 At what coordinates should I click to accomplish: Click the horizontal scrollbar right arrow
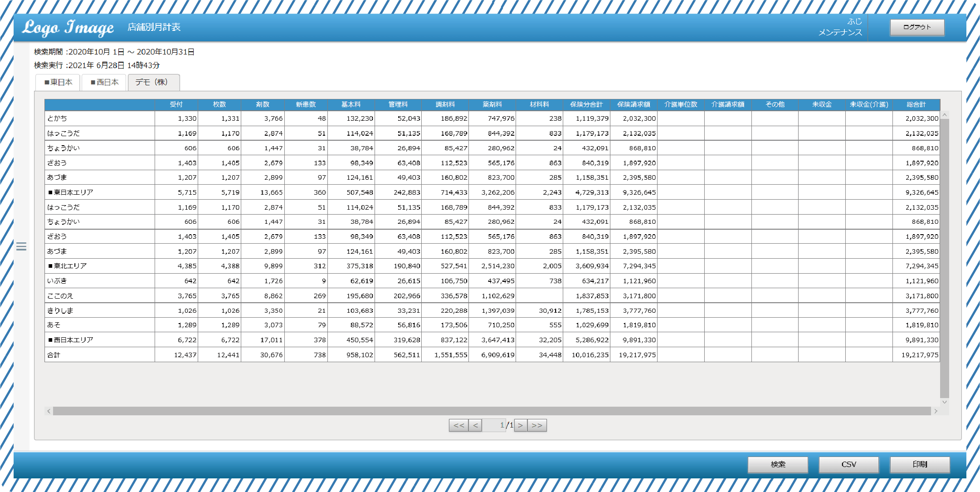click(x=936, y=411)
